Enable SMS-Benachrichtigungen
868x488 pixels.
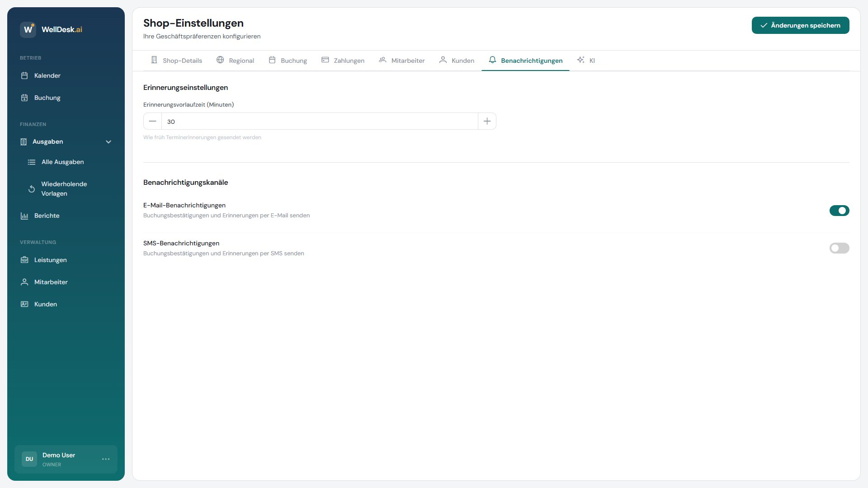pyautogui.click(x=840, y=248)
